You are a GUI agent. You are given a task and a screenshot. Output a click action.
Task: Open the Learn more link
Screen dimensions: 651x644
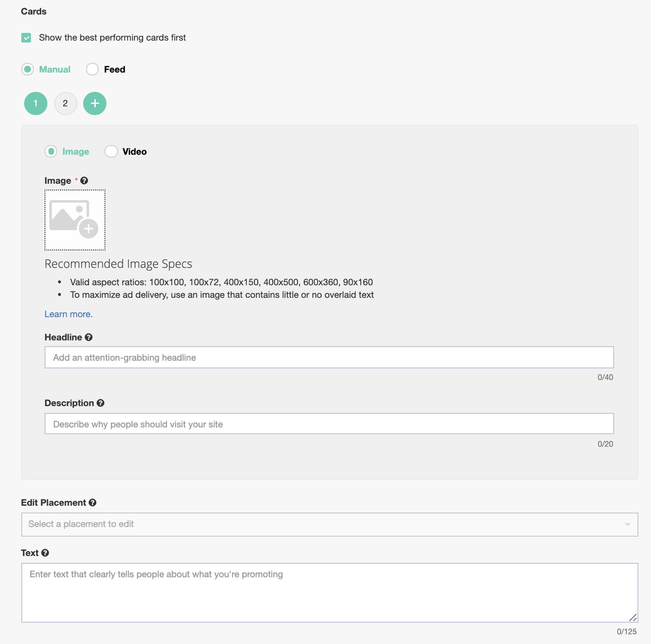(x=68, y=314)
